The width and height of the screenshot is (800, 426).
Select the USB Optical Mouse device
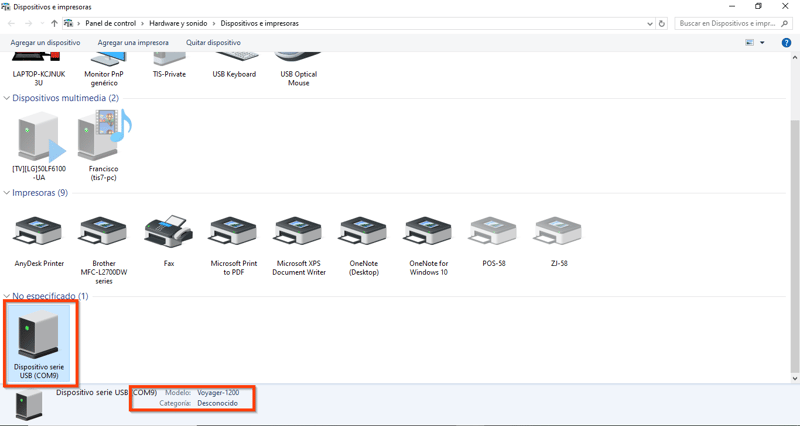[x=298, y=69]
